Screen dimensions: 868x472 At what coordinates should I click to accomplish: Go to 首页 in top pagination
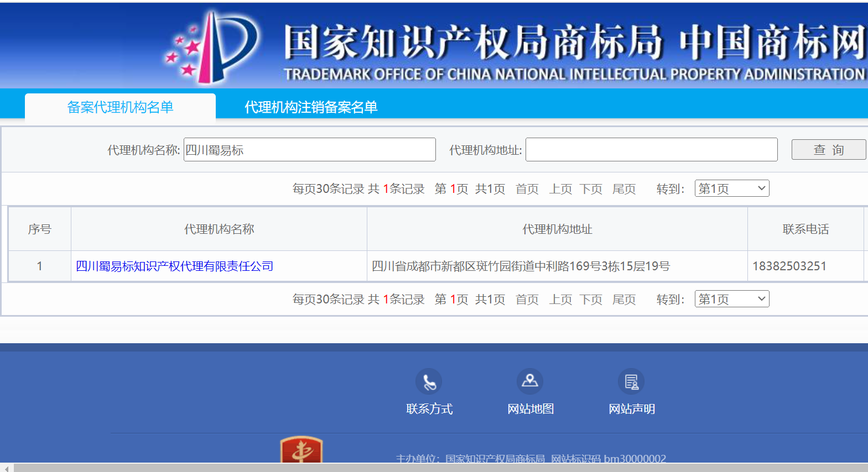[527, 189]
